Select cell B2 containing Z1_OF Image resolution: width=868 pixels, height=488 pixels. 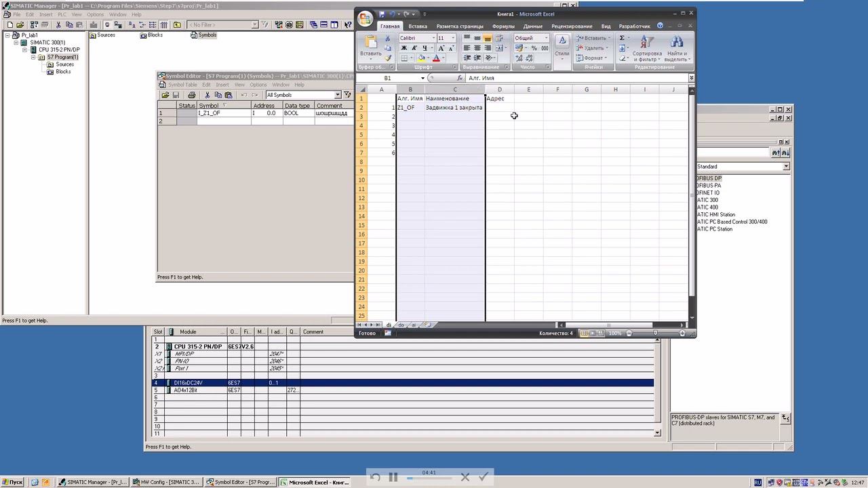coord(410,108)
